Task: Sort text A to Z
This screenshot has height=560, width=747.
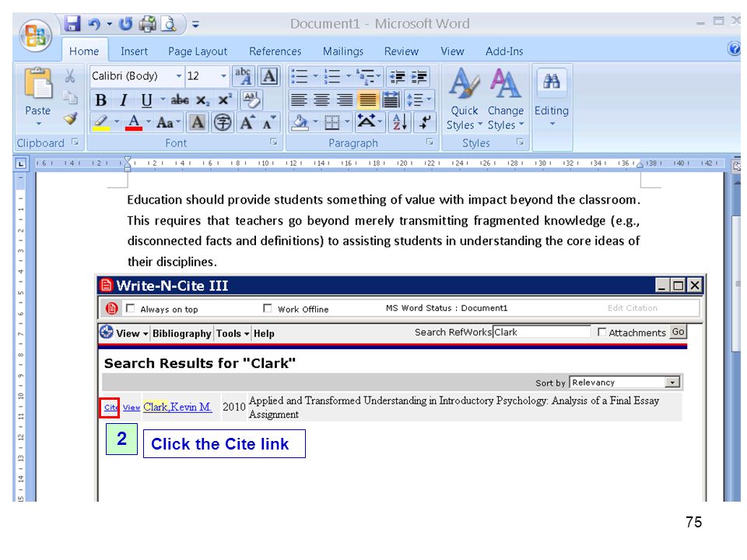Action: [x=400, y=123]
